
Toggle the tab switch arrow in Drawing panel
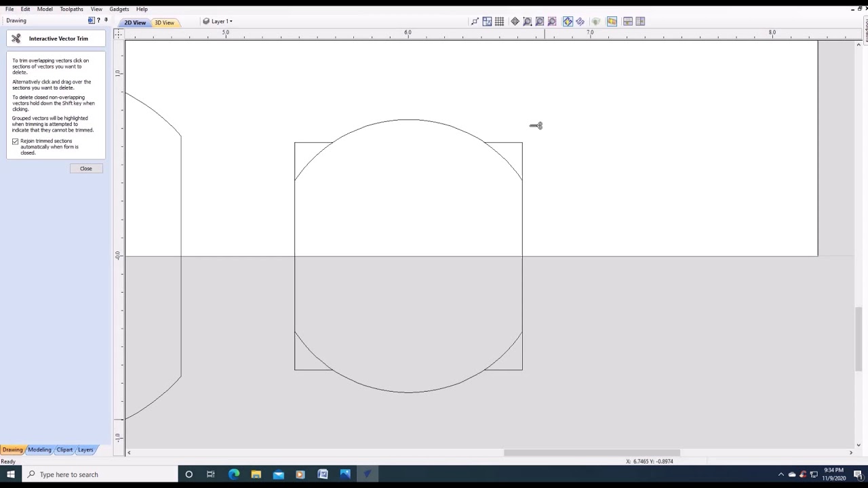pos(92,20)
